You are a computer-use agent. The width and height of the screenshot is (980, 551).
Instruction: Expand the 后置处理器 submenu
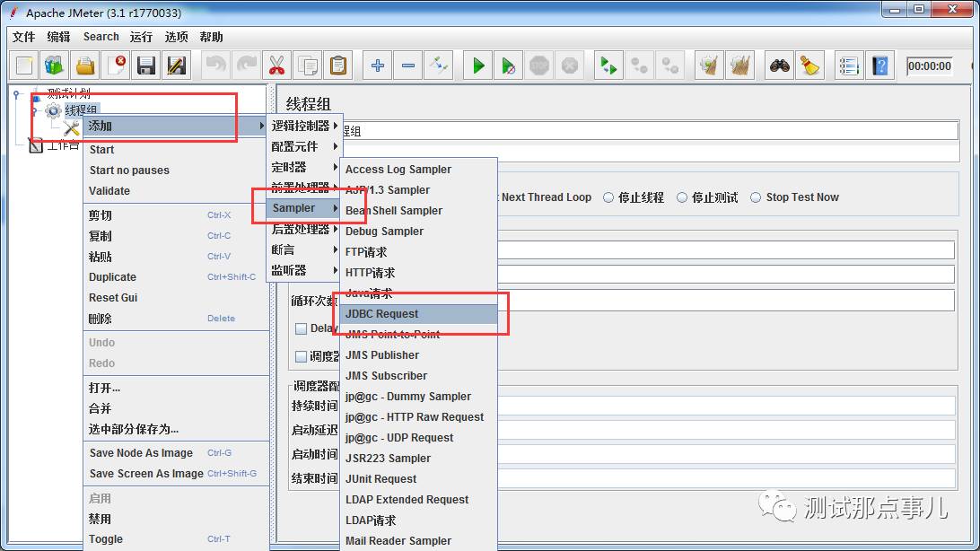tap(303, 229)
